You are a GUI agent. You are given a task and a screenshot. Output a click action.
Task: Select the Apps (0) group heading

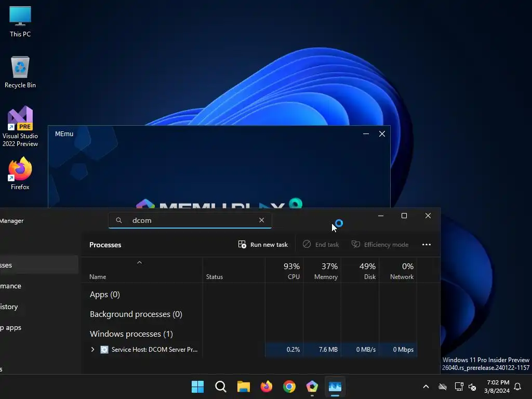105,295
